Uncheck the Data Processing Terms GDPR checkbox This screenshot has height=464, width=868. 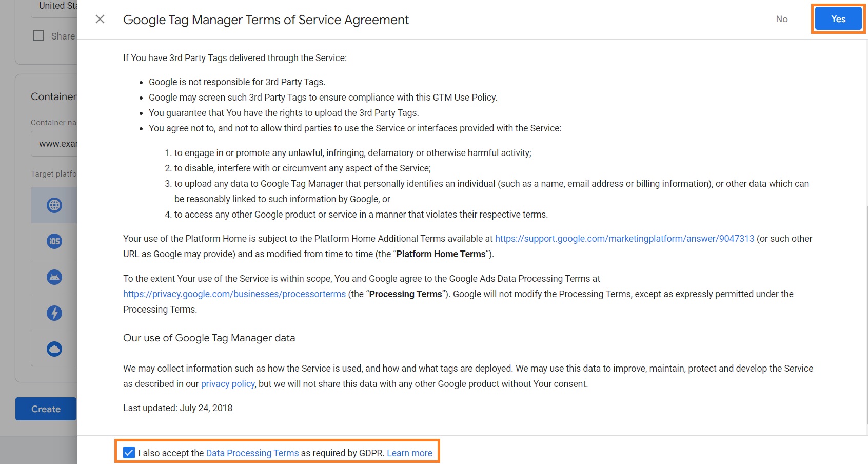point(128,452)
